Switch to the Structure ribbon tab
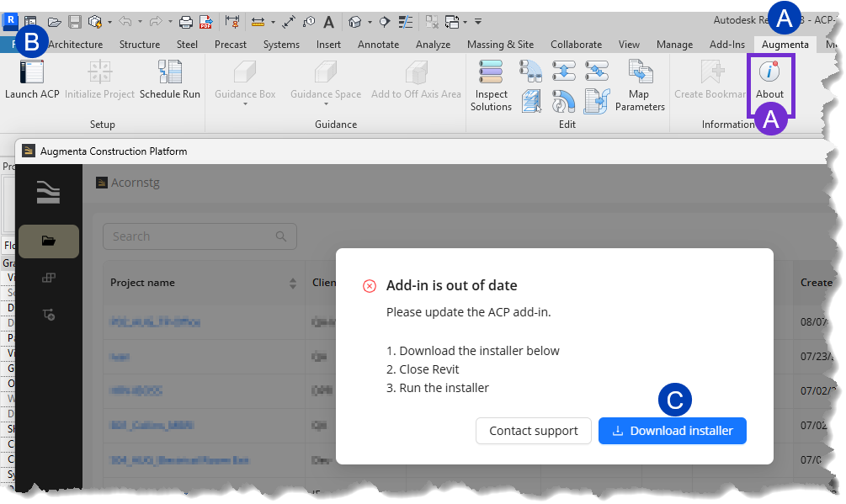Image resolution: width=846 pixels, height=504 pixels. (140, 45)
